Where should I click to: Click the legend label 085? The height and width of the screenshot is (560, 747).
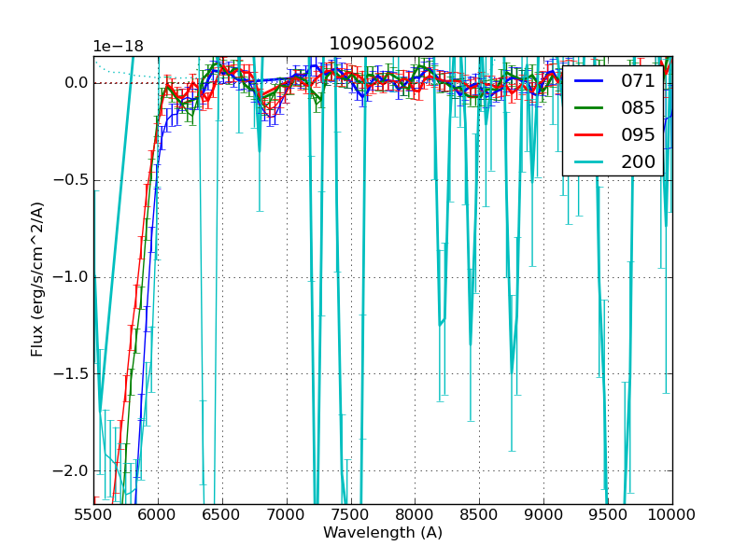[x=638, y=108]
